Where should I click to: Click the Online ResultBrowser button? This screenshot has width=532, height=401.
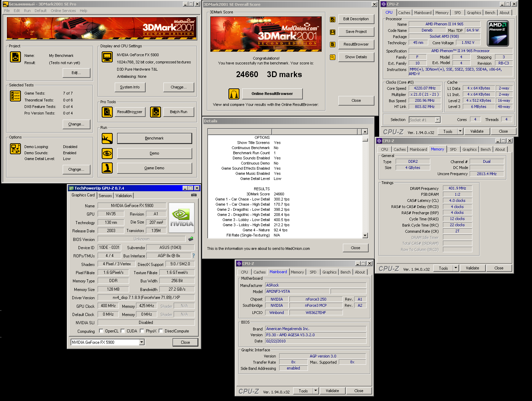(x=272, y=94)
